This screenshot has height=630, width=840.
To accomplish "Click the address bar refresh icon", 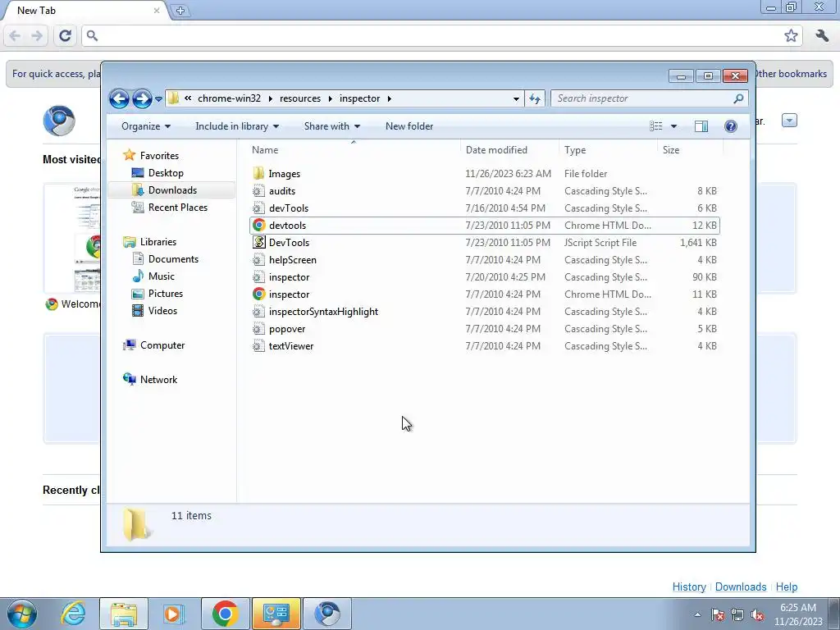I will point(535,98).
